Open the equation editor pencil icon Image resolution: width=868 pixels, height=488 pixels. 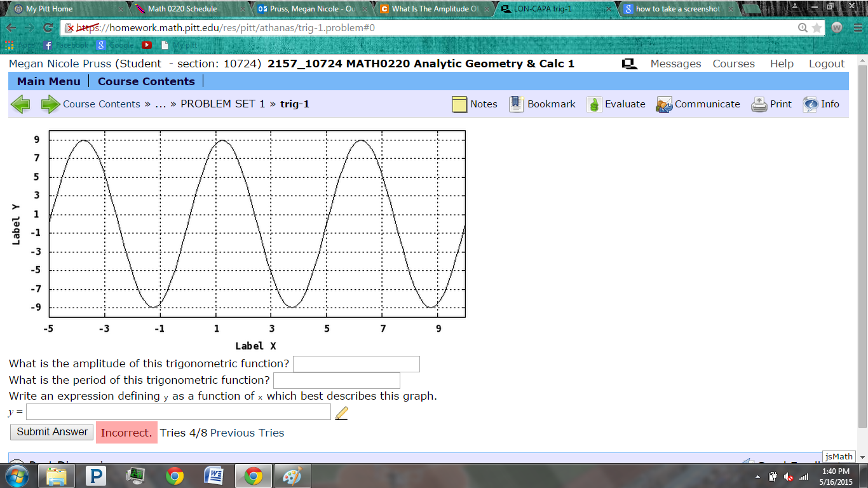342,412
